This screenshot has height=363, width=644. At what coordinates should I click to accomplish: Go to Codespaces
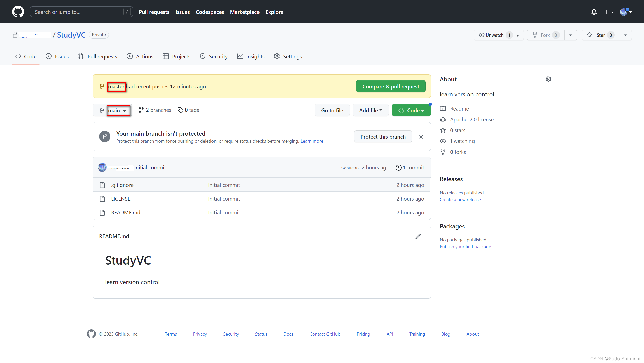click(210, 12)
